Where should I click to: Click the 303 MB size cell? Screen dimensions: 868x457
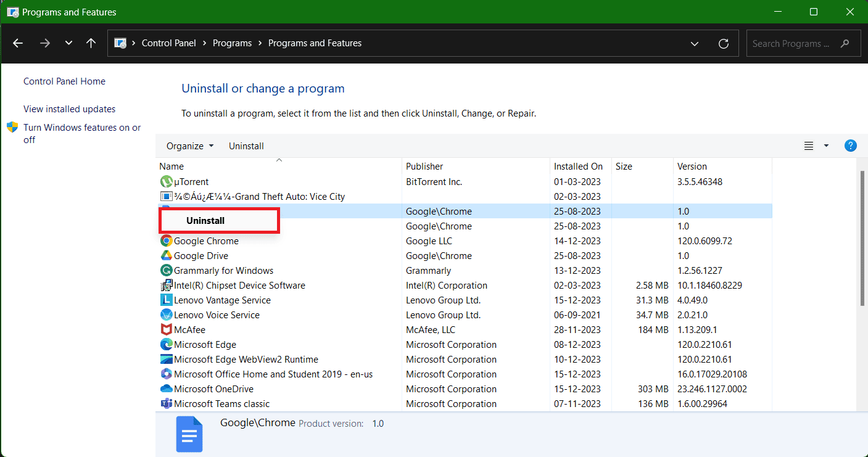(653, 389)
